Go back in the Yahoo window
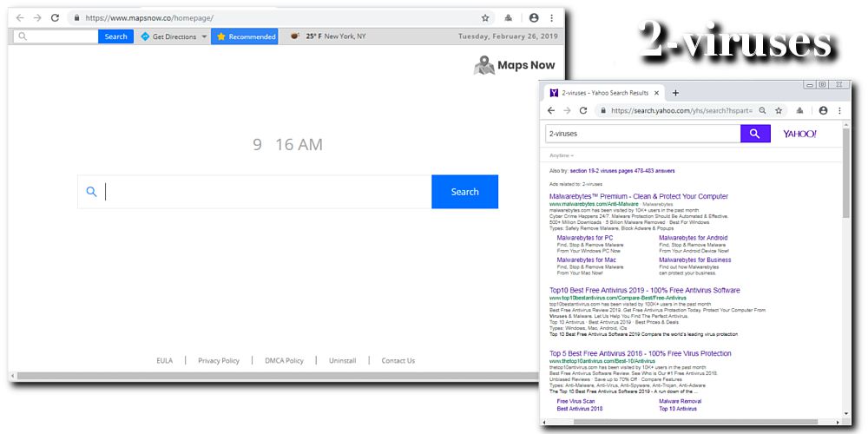 (x=551, y=111)
